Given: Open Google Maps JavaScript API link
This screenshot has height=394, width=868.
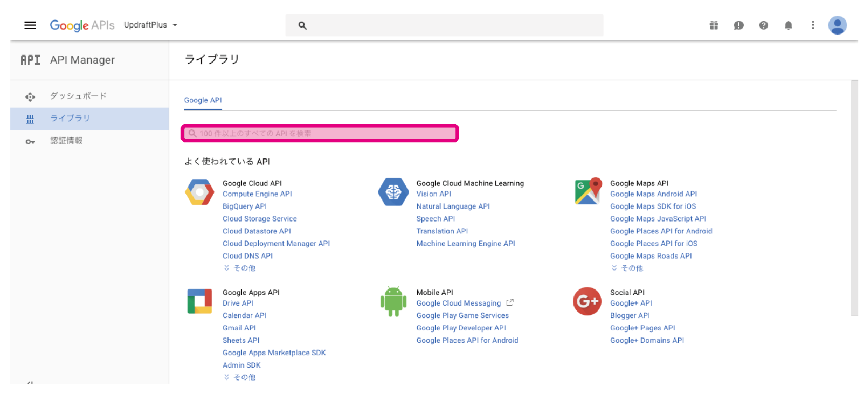Looking at the screenshot, I should coord(658,219).
